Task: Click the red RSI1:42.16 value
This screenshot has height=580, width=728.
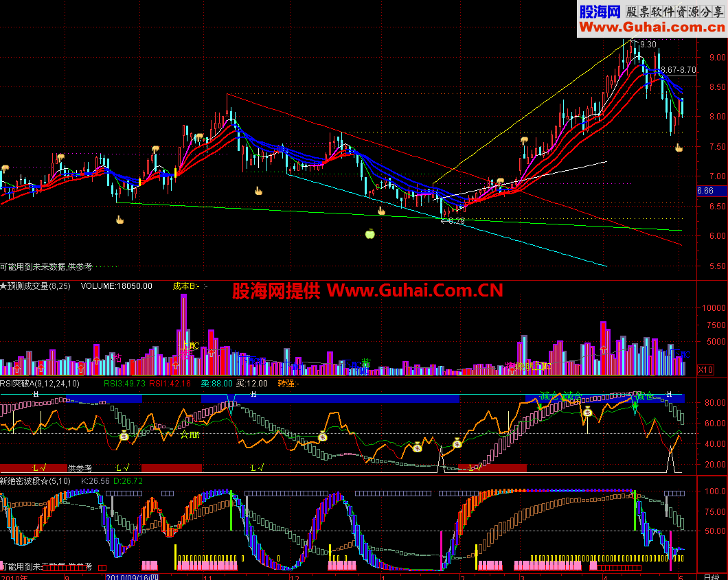Action: [x=170, y=384]
